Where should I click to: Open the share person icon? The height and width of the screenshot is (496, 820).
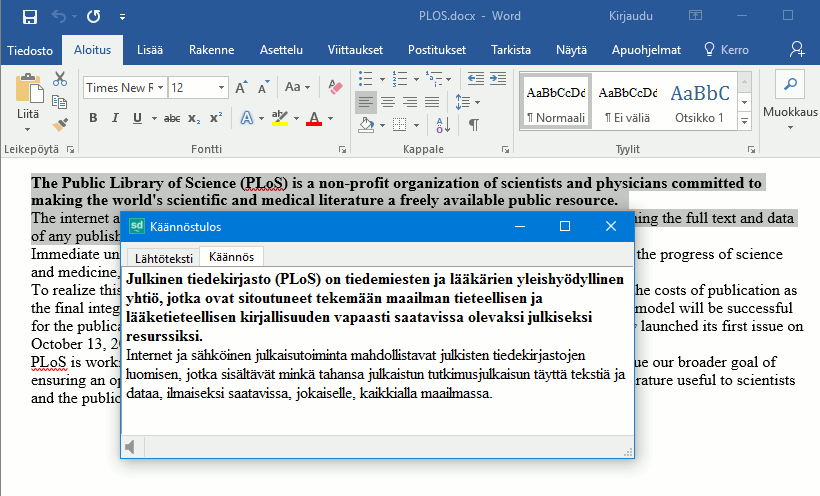[x=797, y=50]
